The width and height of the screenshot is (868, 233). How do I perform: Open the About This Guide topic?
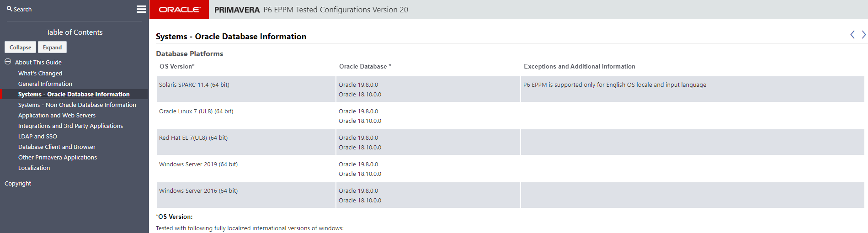[38, 62]
